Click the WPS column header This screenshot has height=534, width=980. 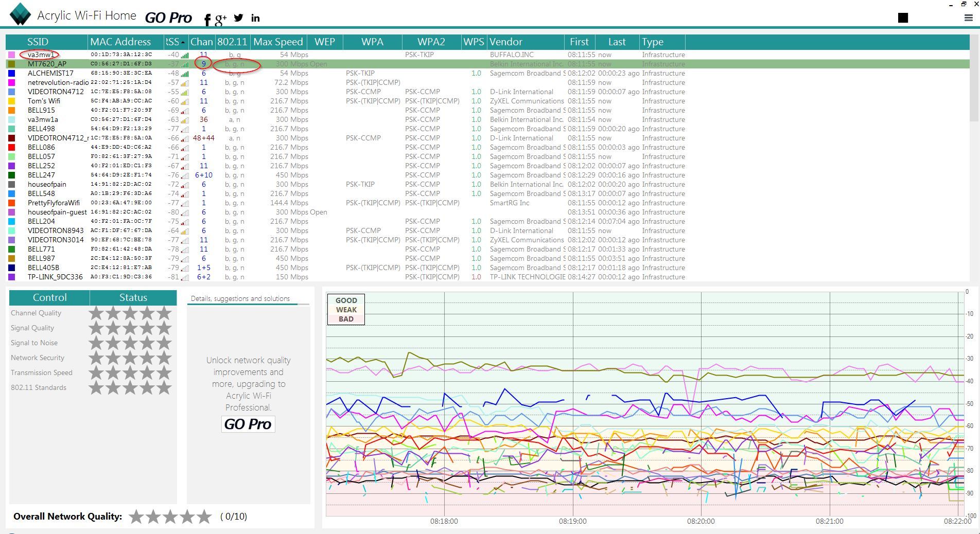tap(474, 42)
